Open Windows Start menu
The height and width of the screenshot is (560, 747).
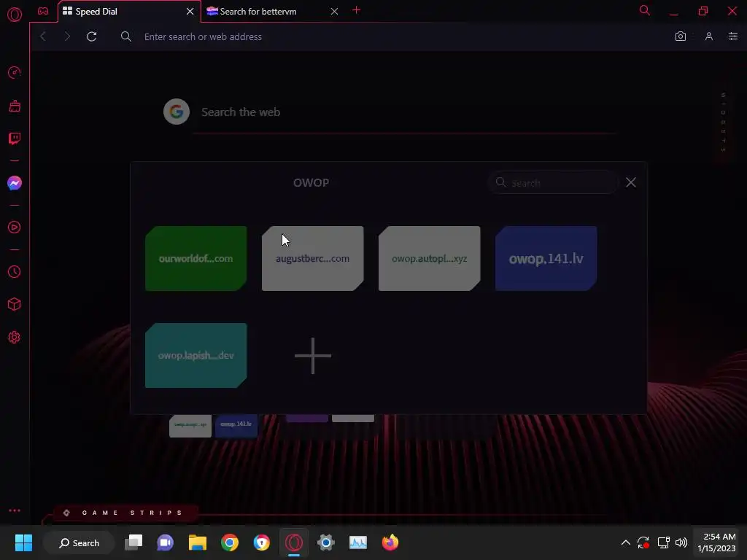tap(23, 542)
